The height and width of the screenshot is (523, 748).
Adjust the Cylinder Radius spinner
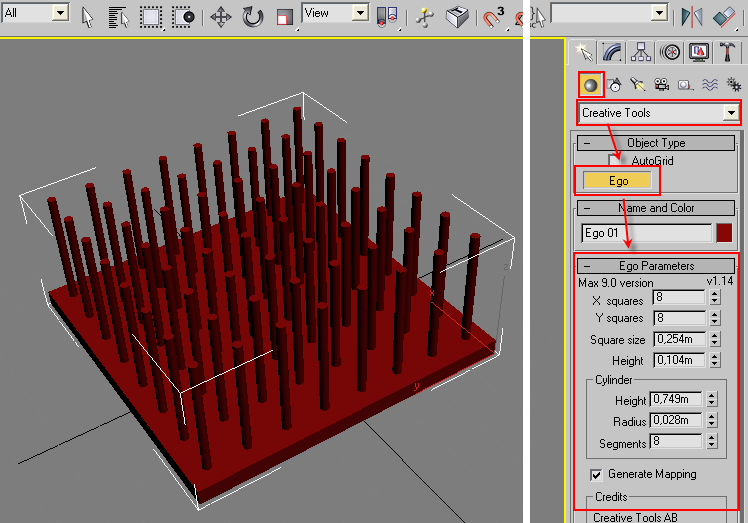[712, 420]
